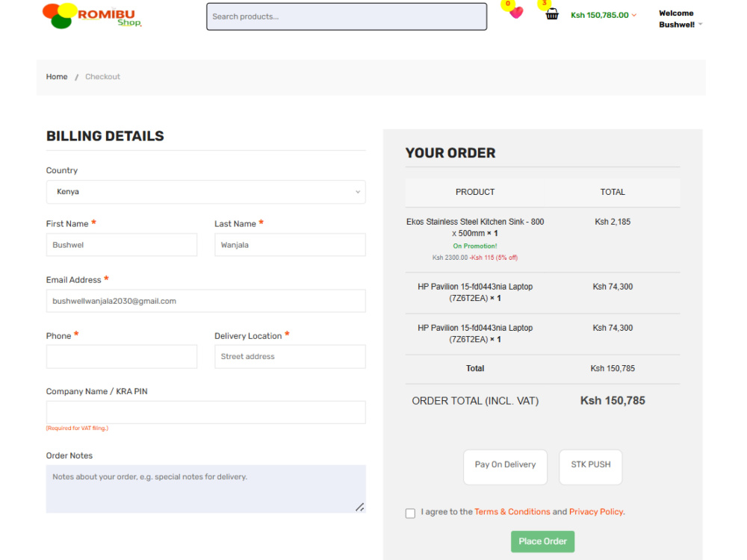747x560 pixels.
Task: Expand the Ksh 150,785.00 cart total dropdown
Action: tap(604, 15)
